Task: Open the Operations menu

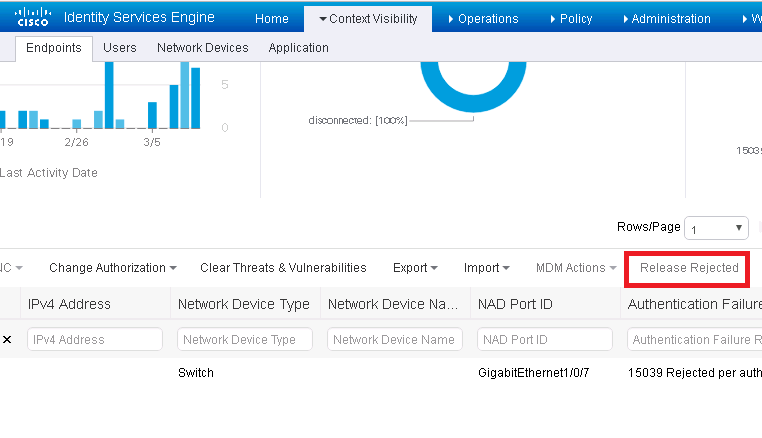Action: pyautogui.click(x=483, y=19)
